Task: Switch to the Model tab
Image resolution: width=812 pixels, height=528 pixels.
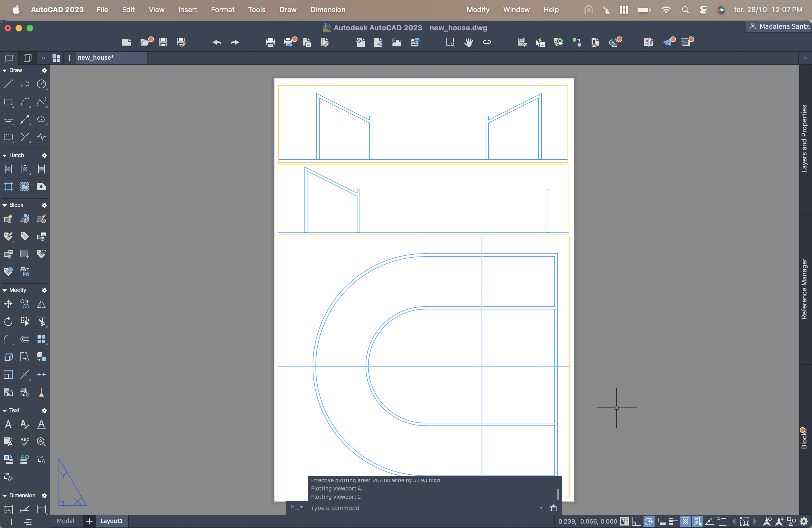Action: (65, 521)
